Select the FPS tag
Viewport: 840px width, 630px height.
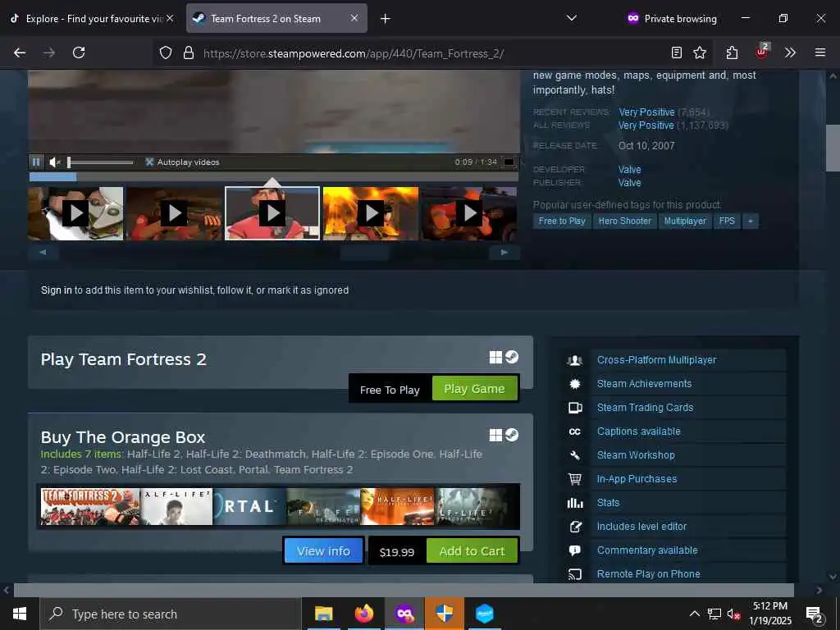pyautogui.click(x=727, y=221)
